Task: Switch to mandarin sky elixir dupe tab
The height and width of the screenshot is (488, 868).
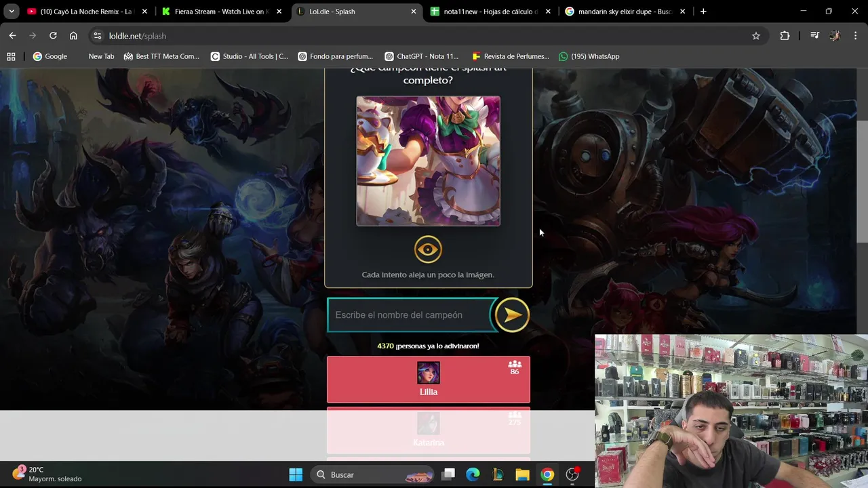Action: coord(625,12)
